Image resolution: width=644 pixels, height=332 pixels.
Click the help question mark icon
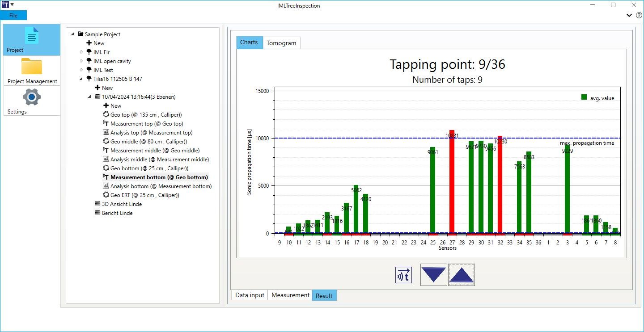click(639, 15)
